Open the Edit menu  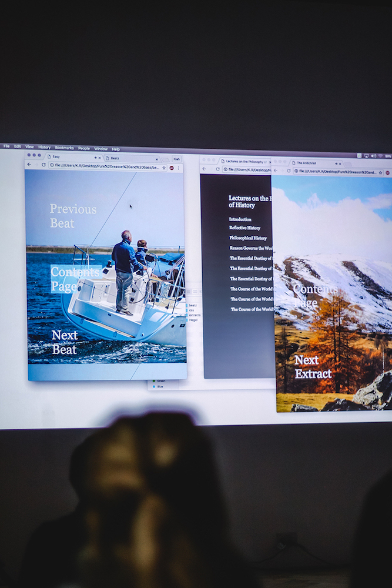(x=18, y=146)
